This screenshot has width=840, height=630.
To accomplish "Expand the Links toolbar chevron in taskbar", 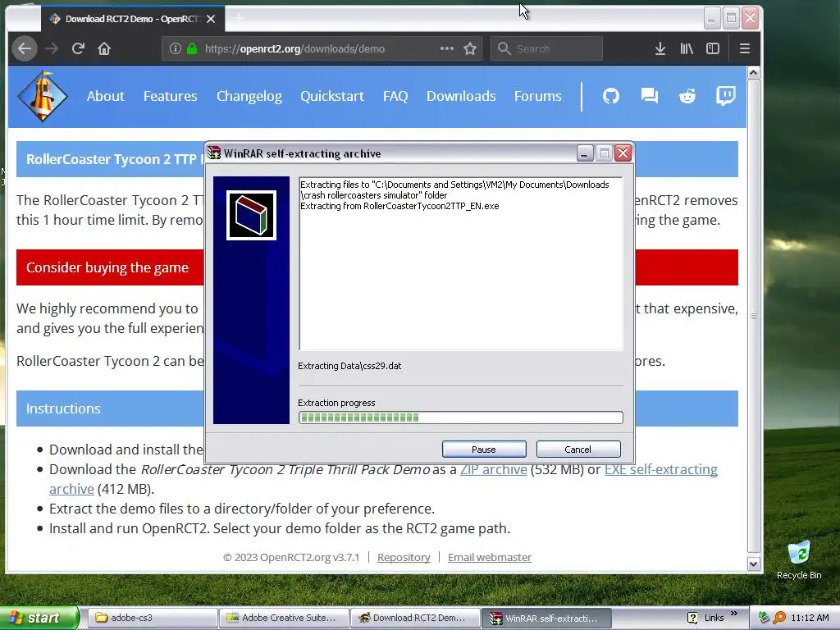I will tap(734, 614).
